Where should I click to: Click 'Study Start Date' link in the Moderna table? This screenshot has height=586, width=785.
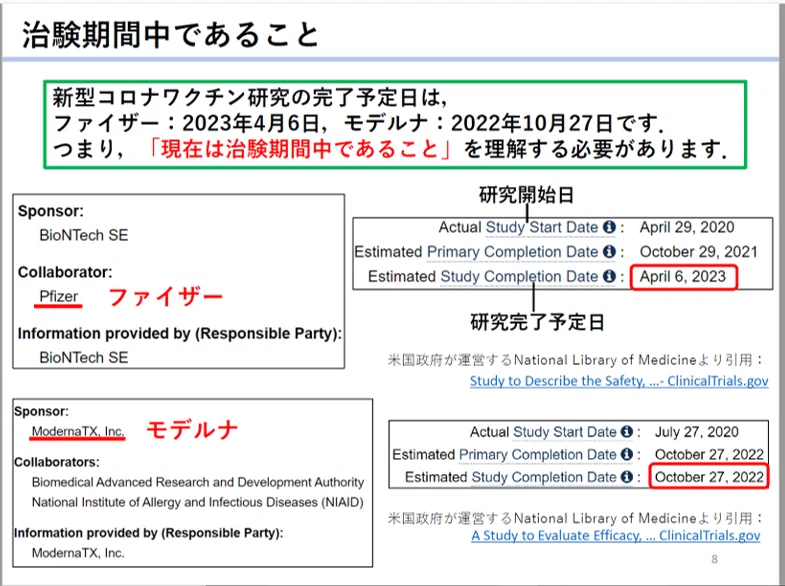coord(565,432)
